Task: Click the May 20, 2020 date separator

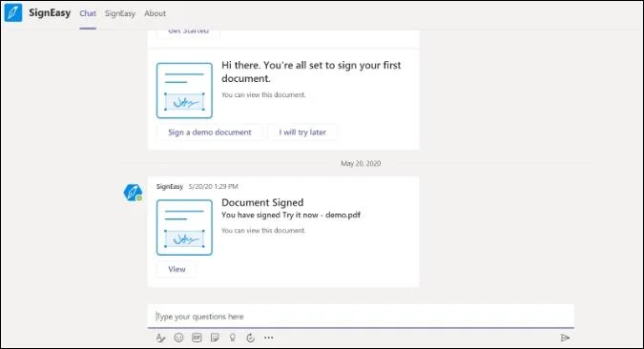Action: coord(361,163)
